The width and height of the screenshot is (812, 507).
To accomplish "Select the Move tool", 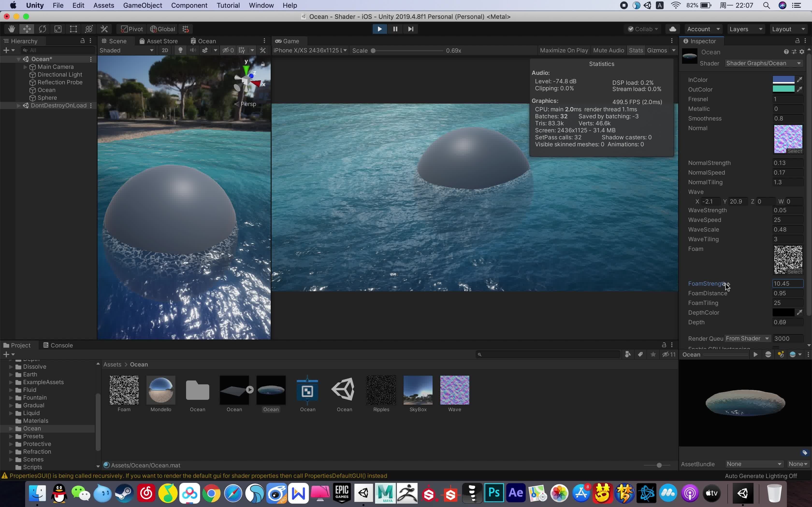I will click(x=27, y=29).
